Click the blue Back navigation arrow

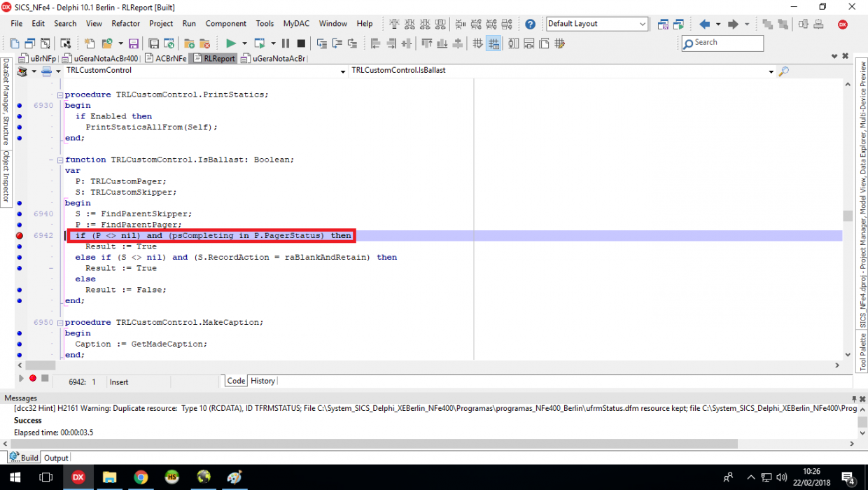point(705,24)
